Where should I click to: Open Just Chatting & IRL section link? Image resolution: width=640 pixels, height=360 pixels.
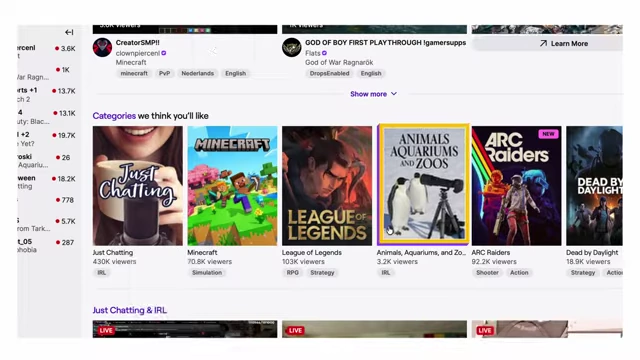click(129, 310)
